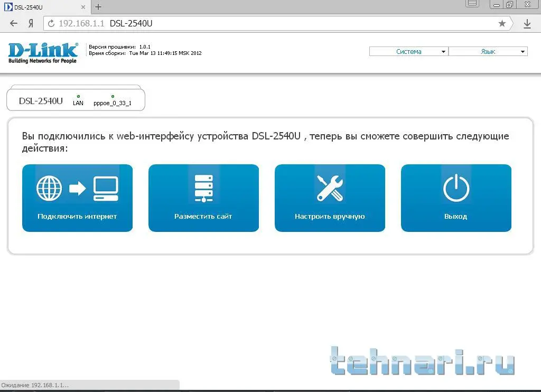541x392 pixels.
Task: Click Разместить сайт tile
Action: click(203, 198)
